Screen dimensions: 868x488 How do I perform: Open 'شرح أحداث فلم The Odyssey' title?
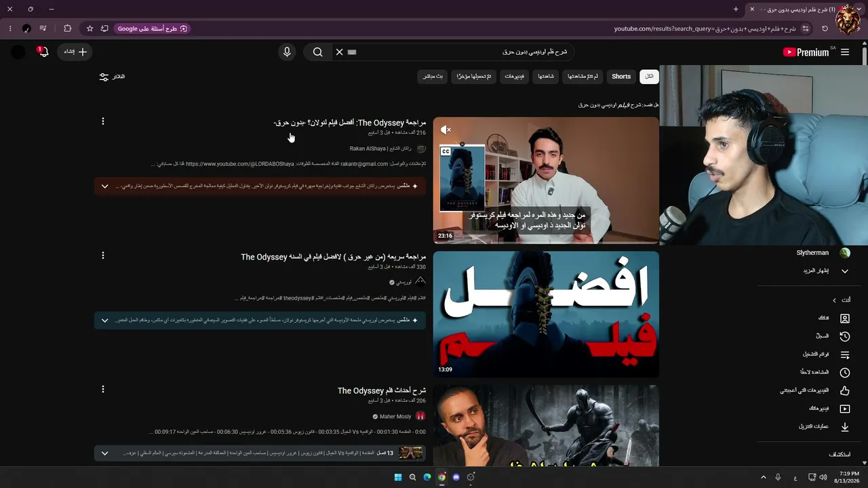pos(382,391)
